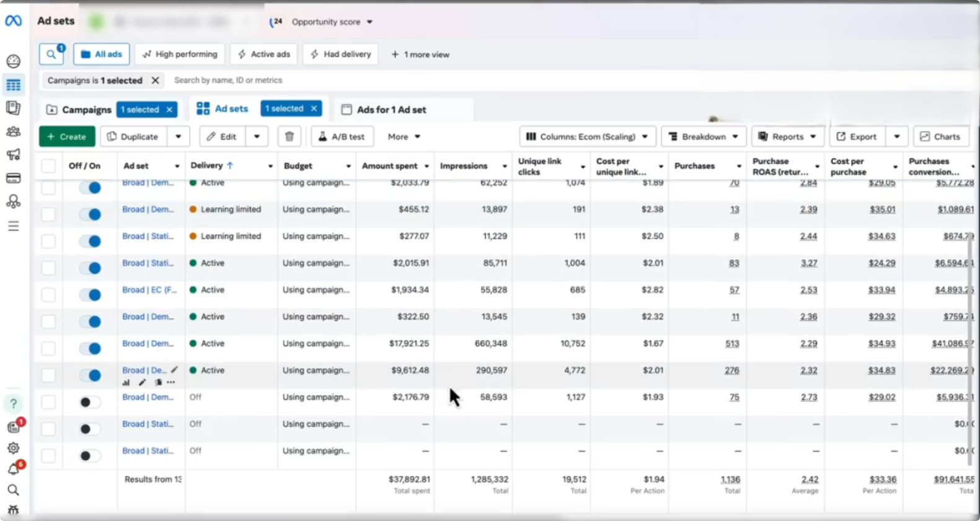Click duplicate icon in hovered ad set row

tap(158, 382)
